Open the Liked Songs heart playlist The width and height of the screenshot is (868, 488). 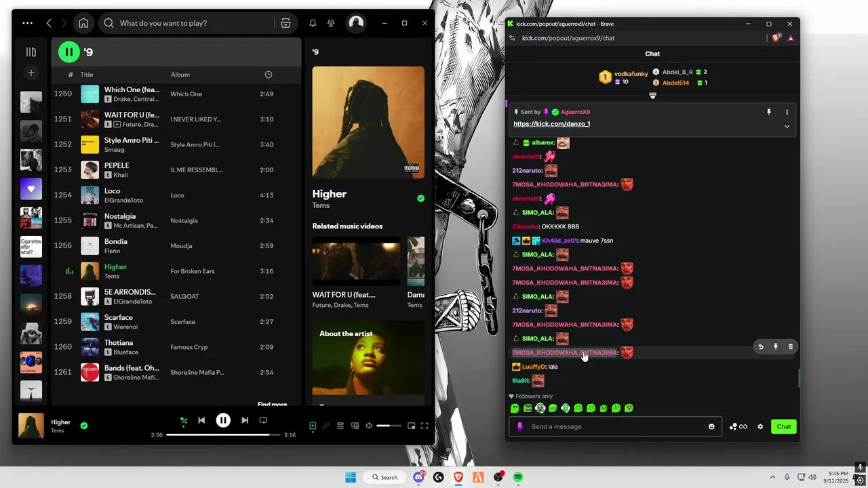tap(31, 189)
